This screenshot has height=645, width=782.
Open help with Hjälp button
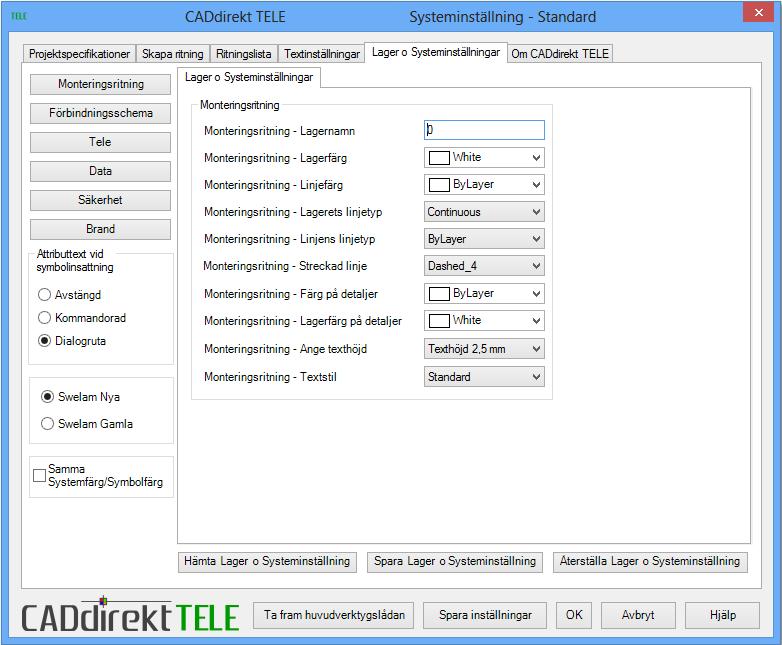[723, 615]
